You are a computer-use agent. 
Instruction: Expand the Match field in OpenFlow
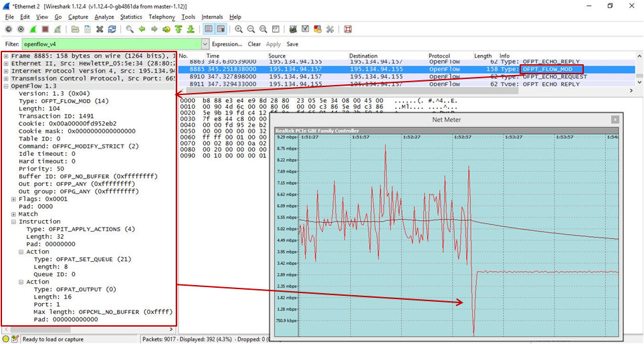click(x=14, y=214)
